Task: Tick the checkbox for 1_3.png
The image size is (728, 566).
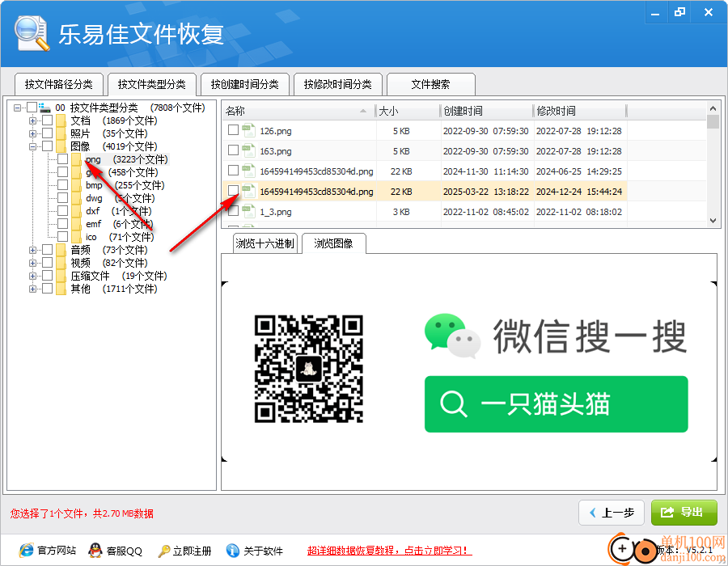Action: pos(234,211)
